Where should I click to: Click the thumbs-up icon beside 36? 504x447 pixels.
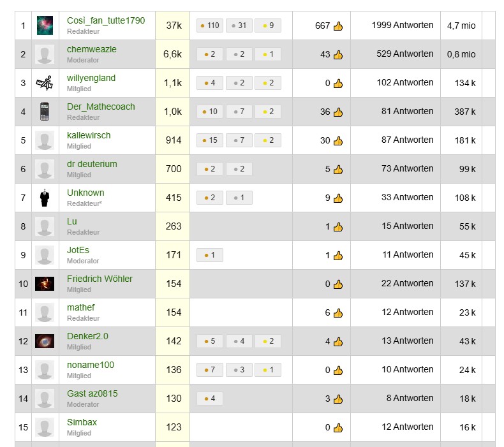(338, 112)
